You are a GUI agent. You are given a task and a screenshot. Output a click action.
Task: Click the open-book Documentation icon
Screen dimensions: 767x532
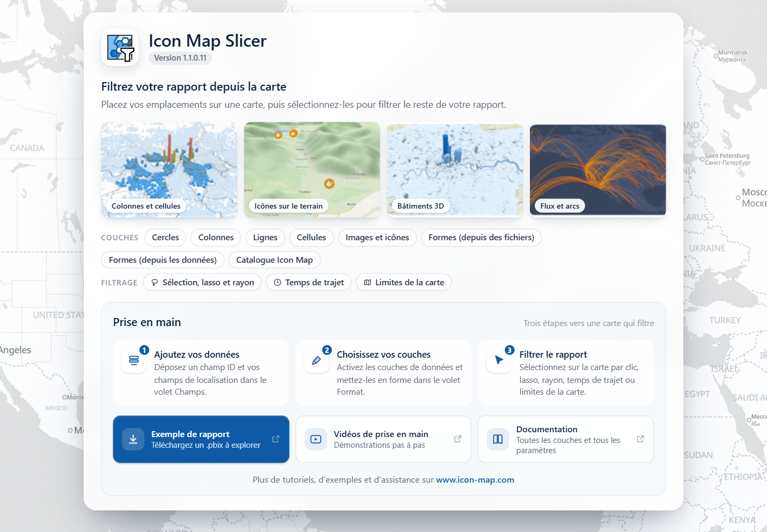498,439
